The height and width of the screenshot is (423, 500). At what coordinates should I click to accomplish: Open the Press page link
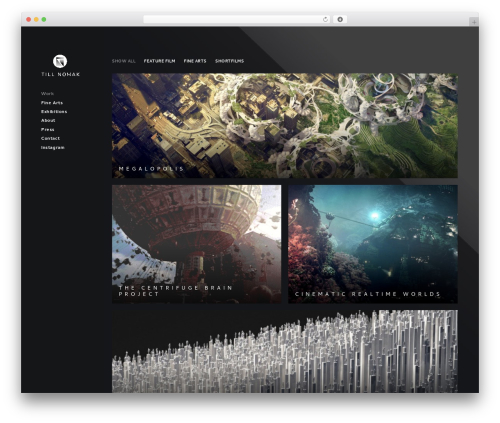pos(47,129)
